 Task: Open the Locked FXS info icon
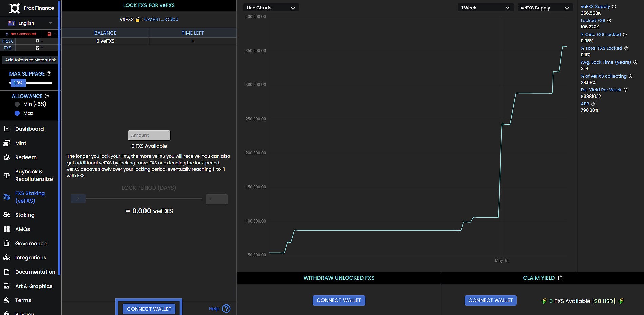[x=609, y=21]
